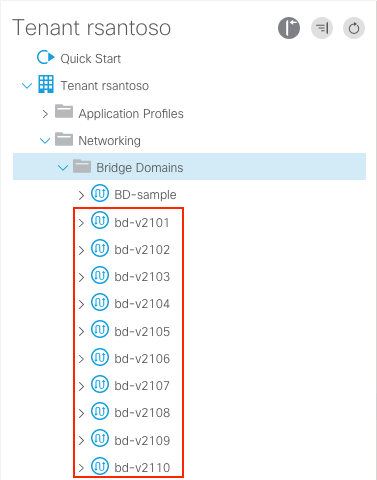Click the Application Profiles folder icon
Viewport: 377px width, 480px height.
click(64, 112)
